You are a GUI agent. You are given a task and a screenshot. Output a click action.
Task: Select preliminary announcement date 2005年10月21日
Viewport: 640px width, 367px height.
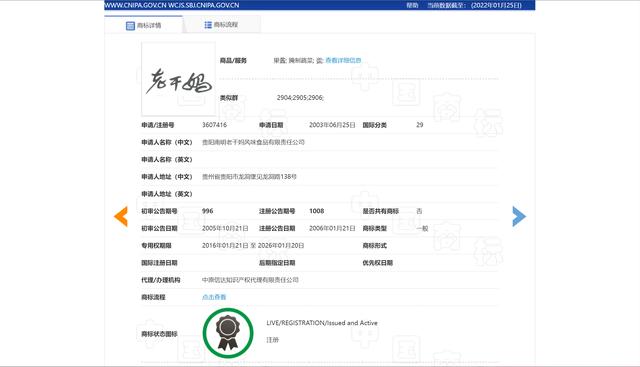(225, 228)
